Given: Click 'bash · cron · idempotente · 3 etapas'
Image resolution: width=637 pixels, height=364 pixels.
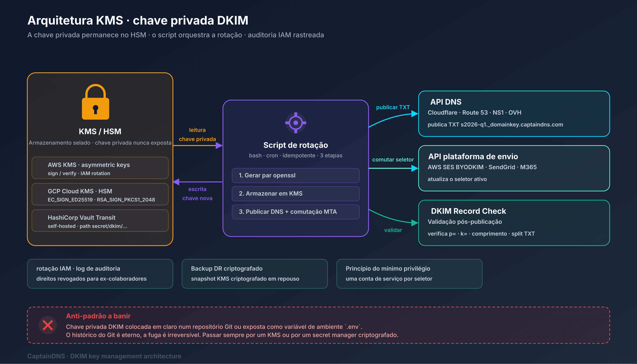Looking at the screenshot, I should tap(296, 155).
